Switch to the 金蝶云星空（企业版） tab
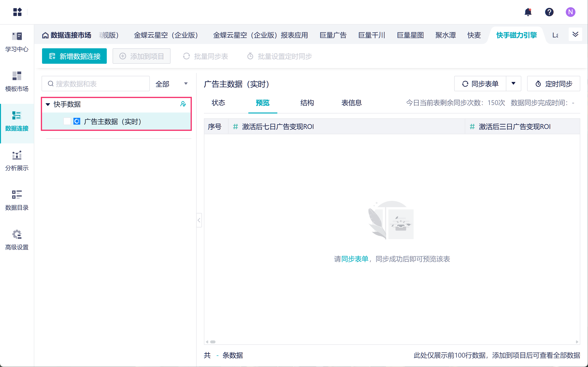The width and height of the screenshot is (588, 367). pyautogui.click(x=166, y=35)
